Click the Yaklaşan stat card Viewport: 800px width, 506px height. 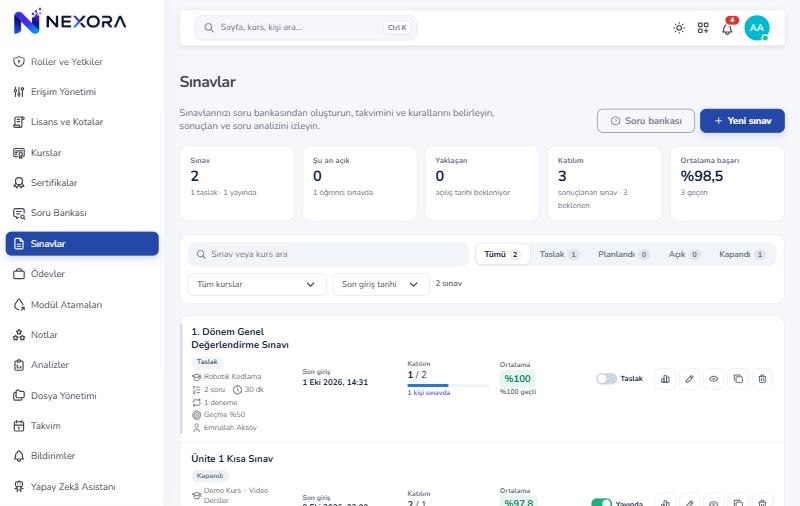(x=482, y=183)
